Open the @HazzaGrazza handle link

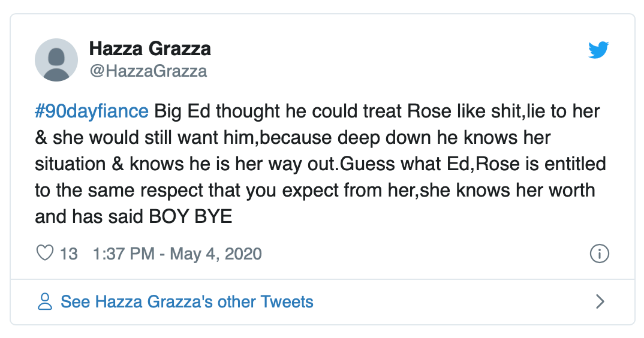coord(148,71)
